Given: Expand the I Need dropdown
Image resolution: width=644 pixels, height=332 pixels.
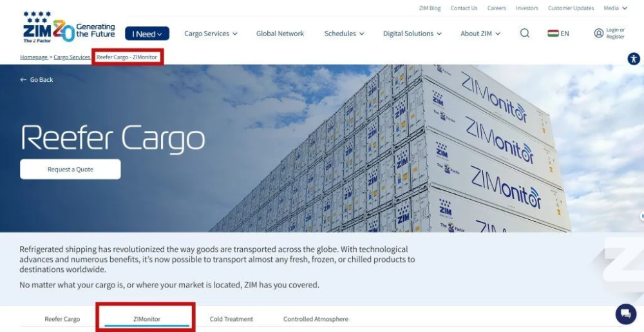Looking at the screenshot, I should click(147, 34).
